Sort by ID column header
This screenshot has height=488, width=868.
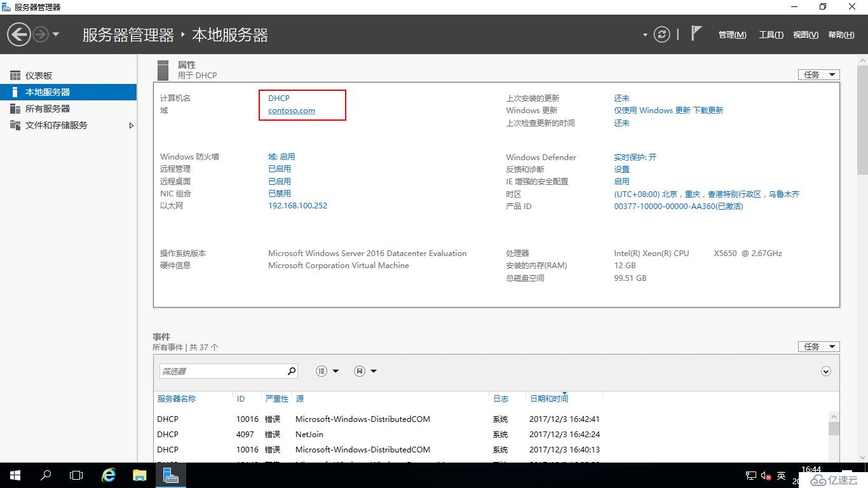pos(241,398)
